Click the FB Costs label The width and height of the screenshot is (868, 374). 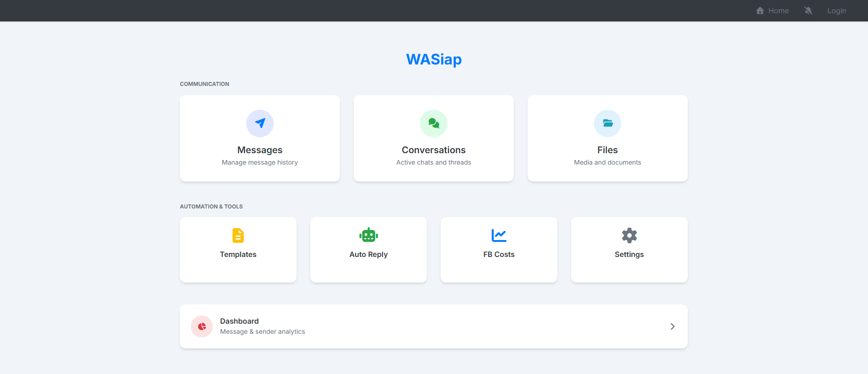pyautogui.click(x=499, y=254)
